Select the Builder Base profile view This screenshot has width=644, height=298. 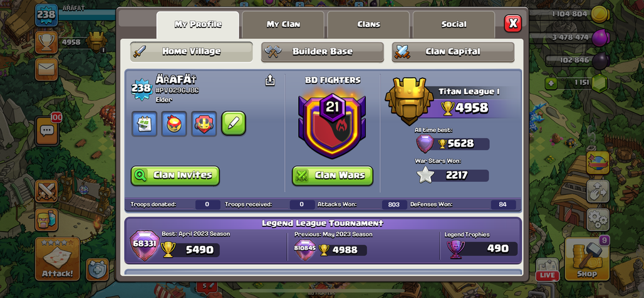click(x=323, y=52)
